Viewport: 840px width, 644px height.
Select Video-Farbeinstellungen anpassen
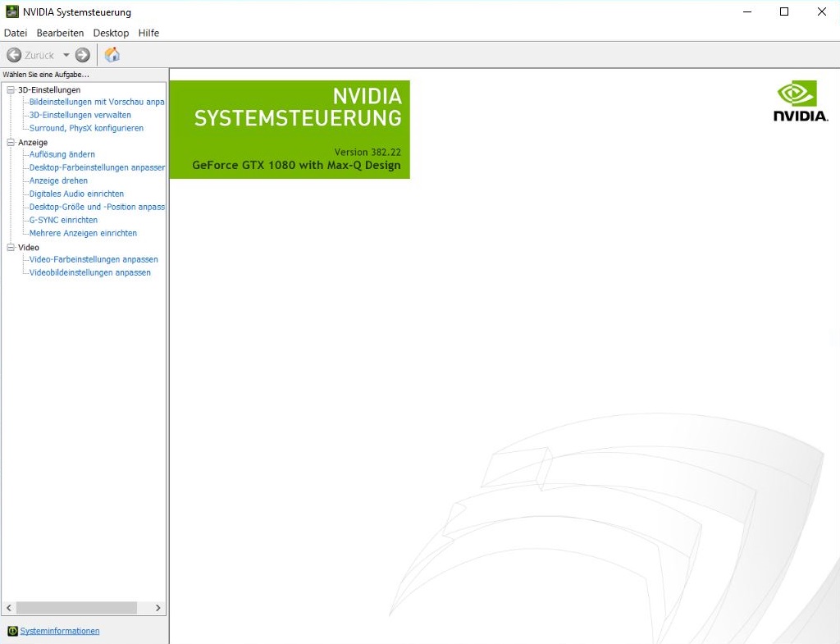click(x=94, y=259)
